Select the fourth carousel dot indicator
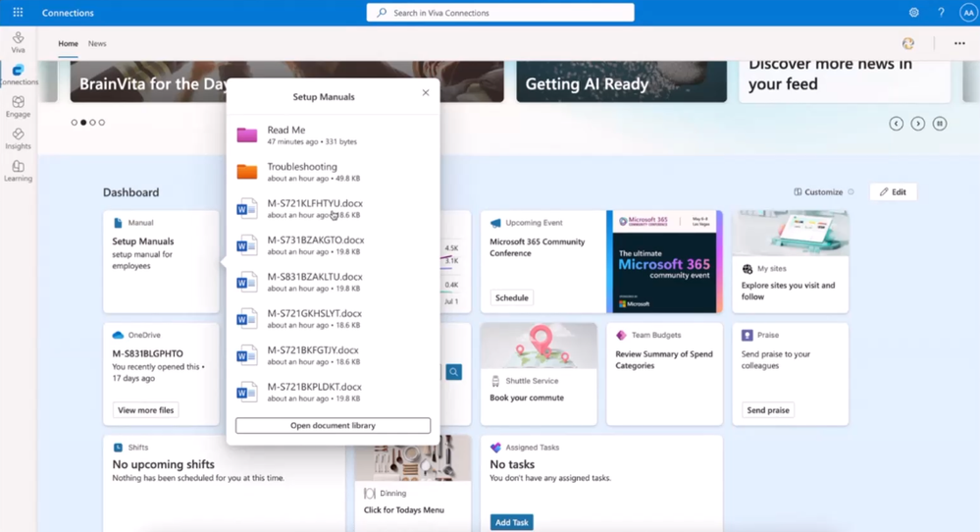Image resolution: width=980 pixels, height=532 pixels. [102, 123]
